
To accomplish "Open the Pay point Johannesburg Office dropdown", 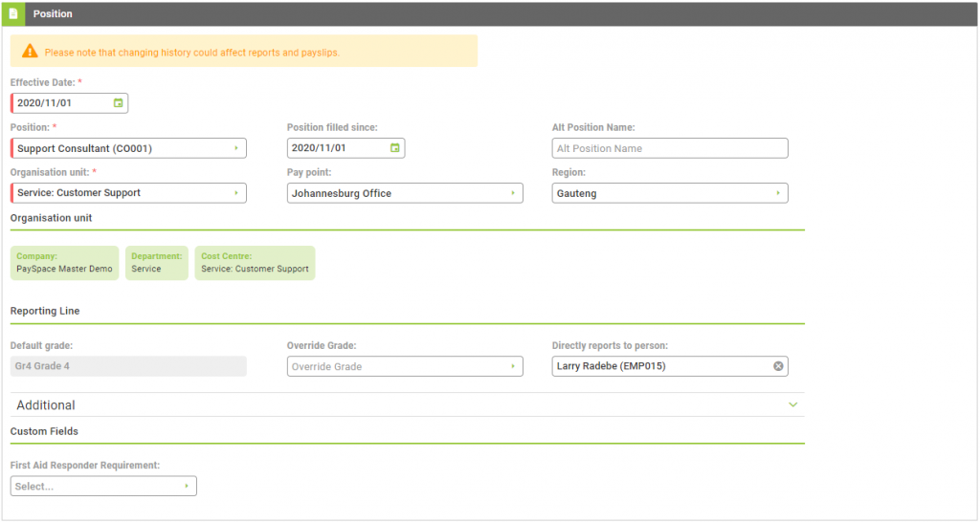I will [405, 193].
